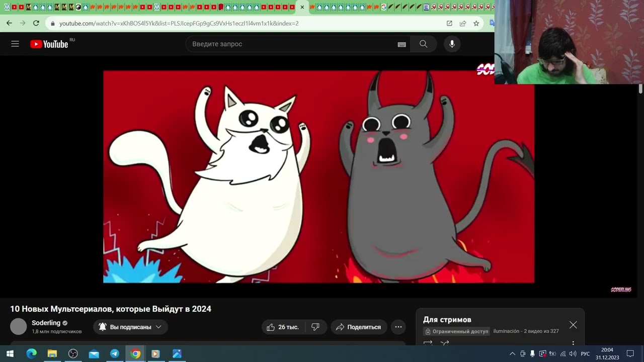The image size is (644, 362).
Task: Open the Soderling channel link
Action: click(46, 323)
